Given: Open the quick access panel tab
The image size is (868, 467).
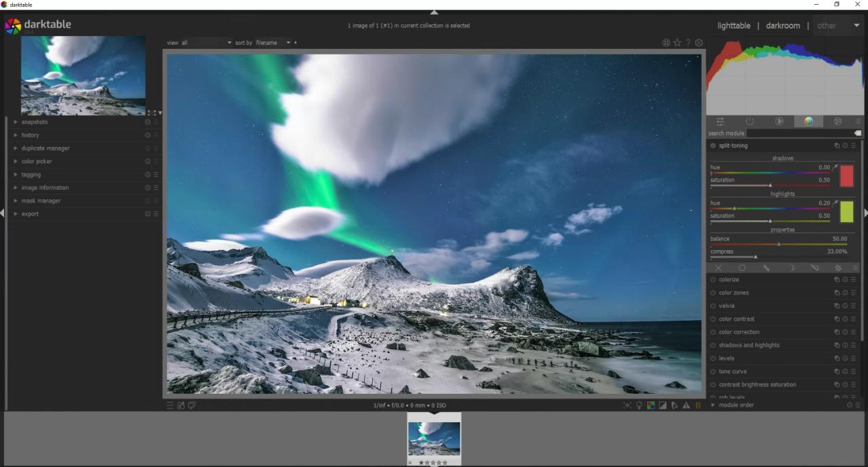Looking at the screenshot, I should tap(720, 121).
